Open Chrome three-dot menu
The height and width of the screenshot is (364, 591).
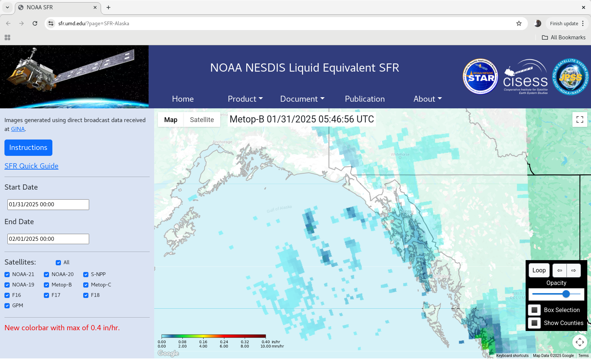coord(583,23)
